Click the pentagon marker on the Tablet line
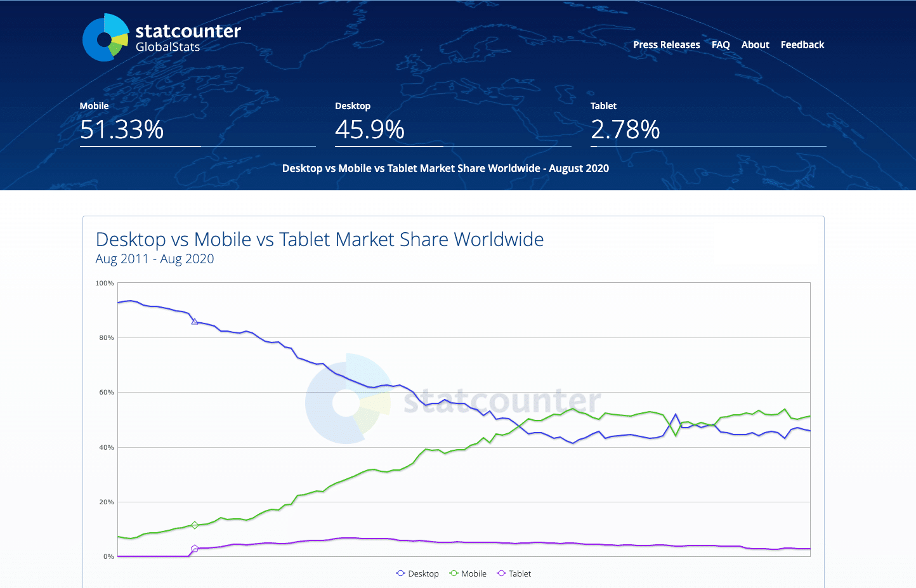916x588 pixels. tap(194, 548)
